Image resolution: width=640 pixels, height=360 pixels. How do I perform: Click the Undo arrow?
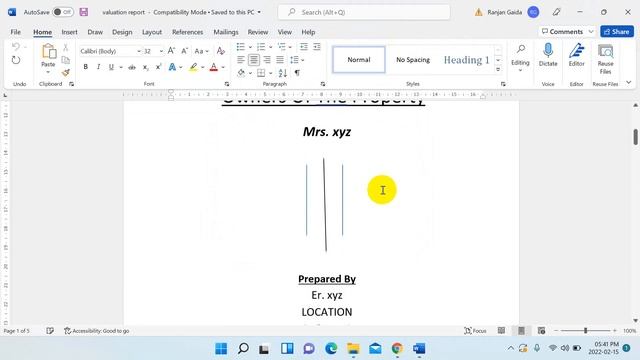point(16,46)
